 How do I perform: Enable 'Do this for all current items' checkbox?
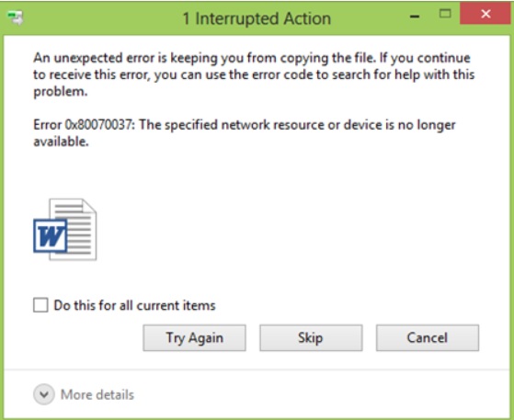tap(40, 305)
